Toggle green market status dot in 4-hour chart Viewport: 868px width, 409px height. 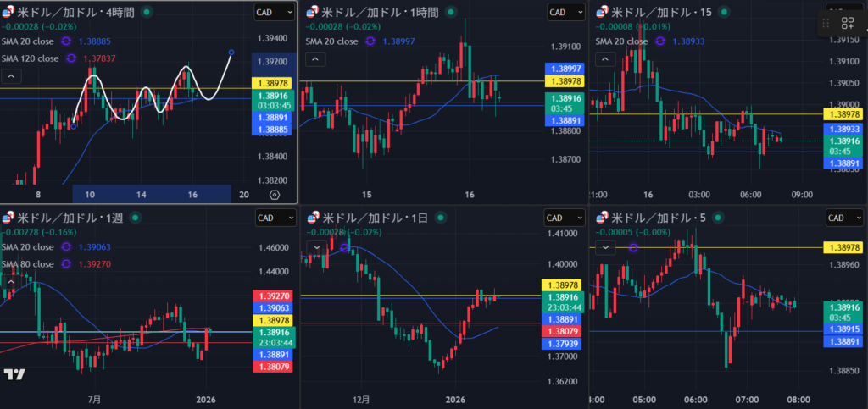(147, 12)
